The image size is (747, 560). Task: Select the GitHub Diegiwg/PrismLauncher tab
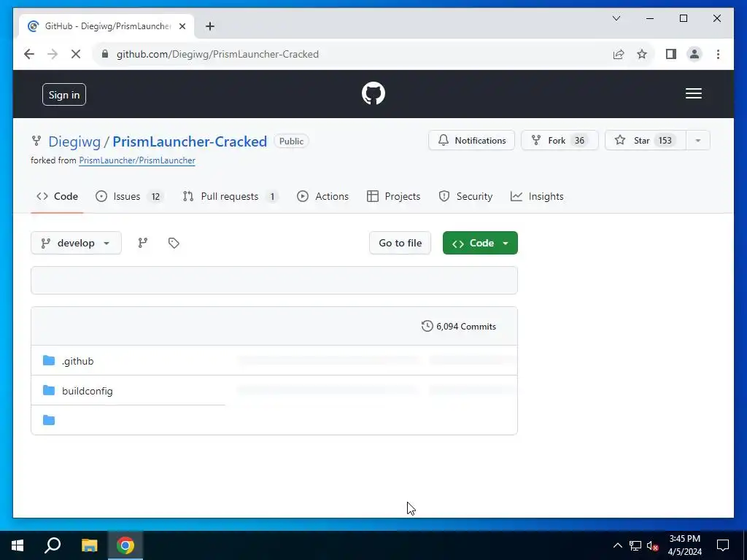click(107, 26)
